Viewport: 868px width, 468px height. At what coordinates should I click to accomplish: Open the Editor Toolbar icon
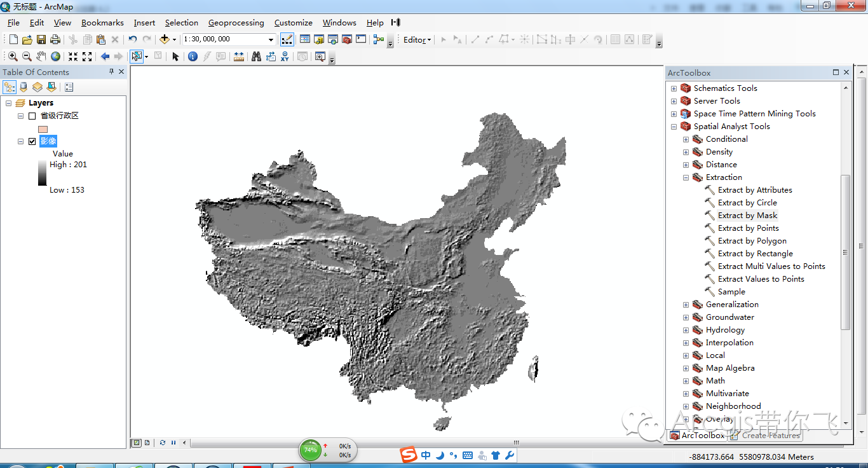287,39
